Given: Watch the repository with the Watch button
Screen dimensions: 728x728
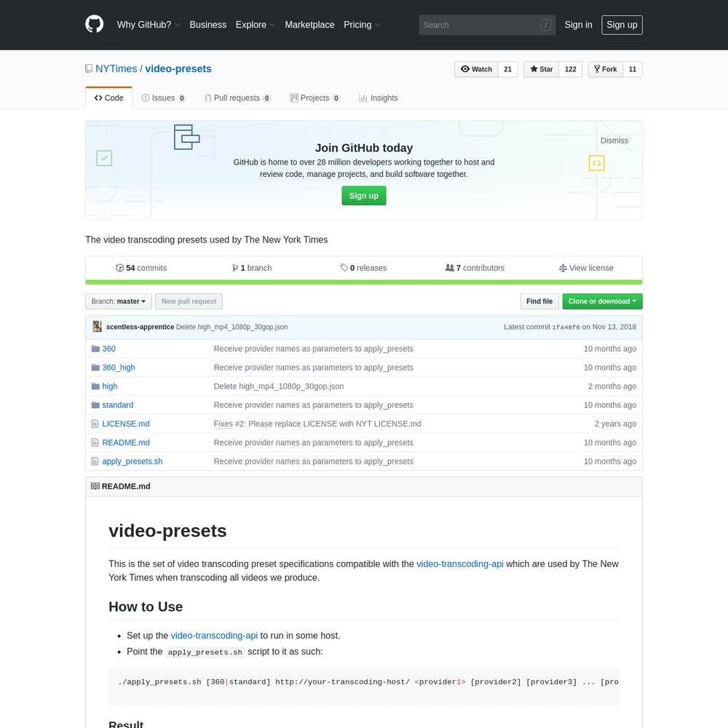Looking at the screenshot, I should (x=476, y=69).
